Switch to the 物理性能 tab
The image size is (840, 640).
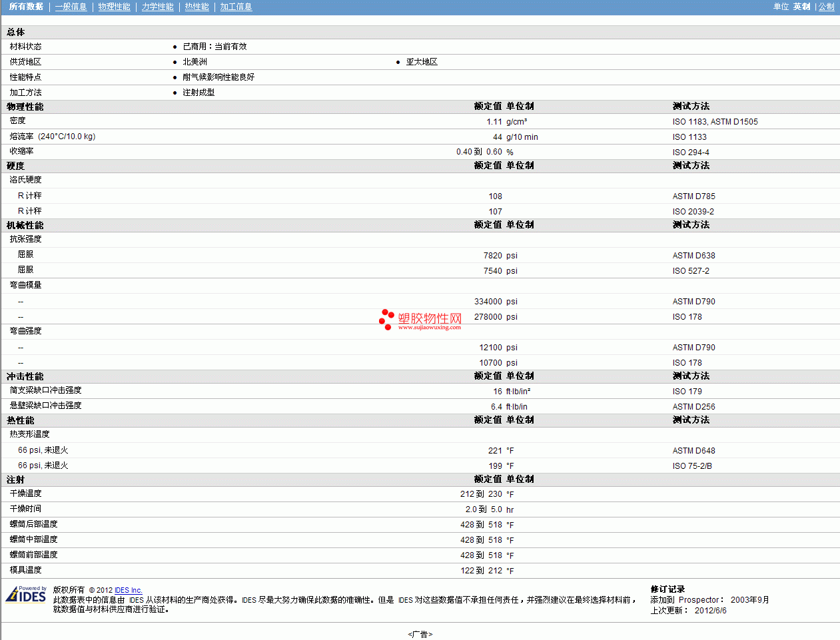[114, 7]
